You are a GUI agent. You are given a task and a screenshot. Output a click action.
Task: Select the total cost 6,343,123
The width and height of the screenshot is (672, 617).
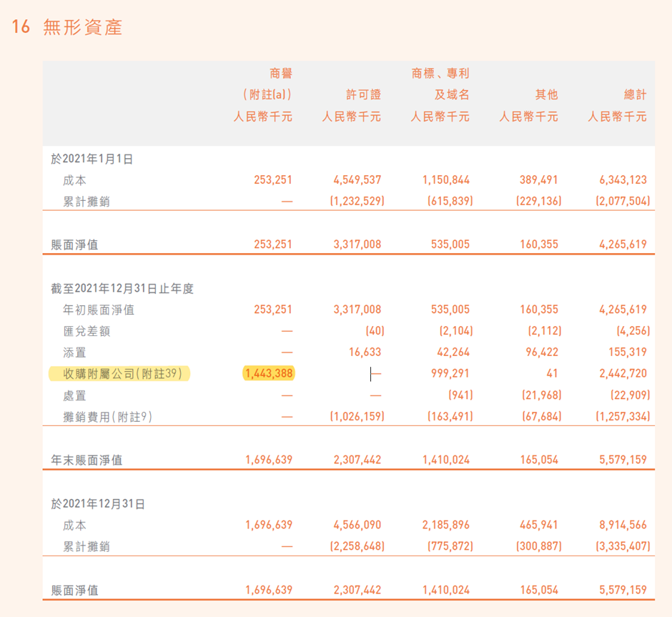(623, 179)
